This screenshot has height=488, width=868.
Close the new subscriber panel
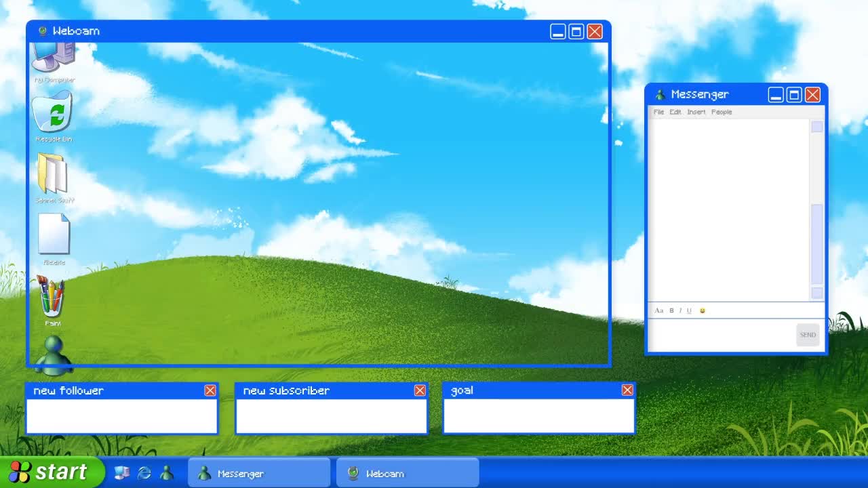[x=420, y=390]
